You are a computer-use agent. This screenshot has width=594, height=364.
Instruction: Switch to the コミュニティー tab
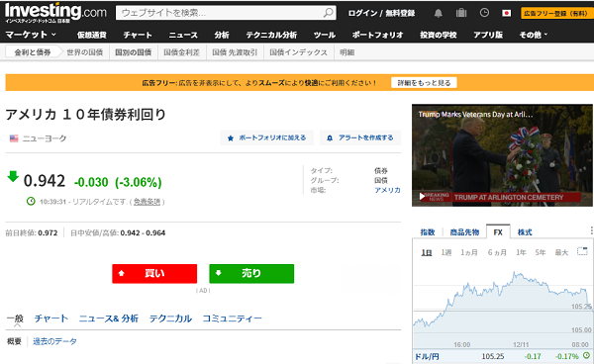tap(233, 318)
